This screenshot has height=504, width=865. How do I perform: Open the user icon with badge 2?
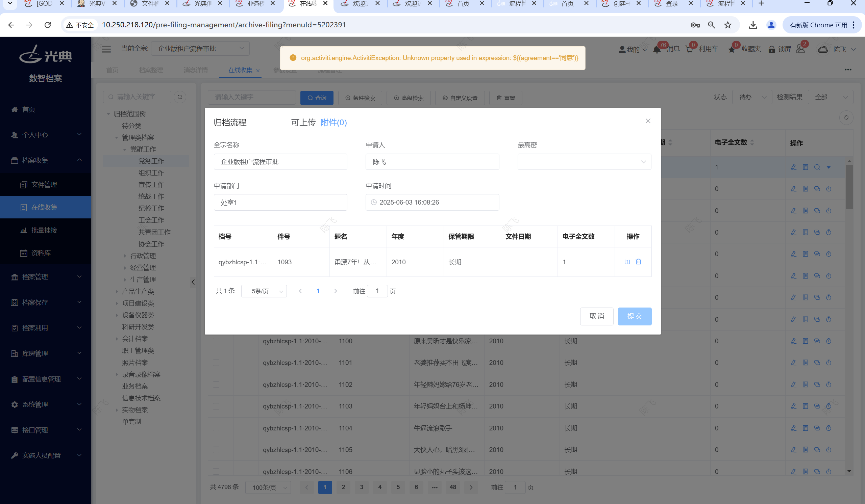(800, 49)
